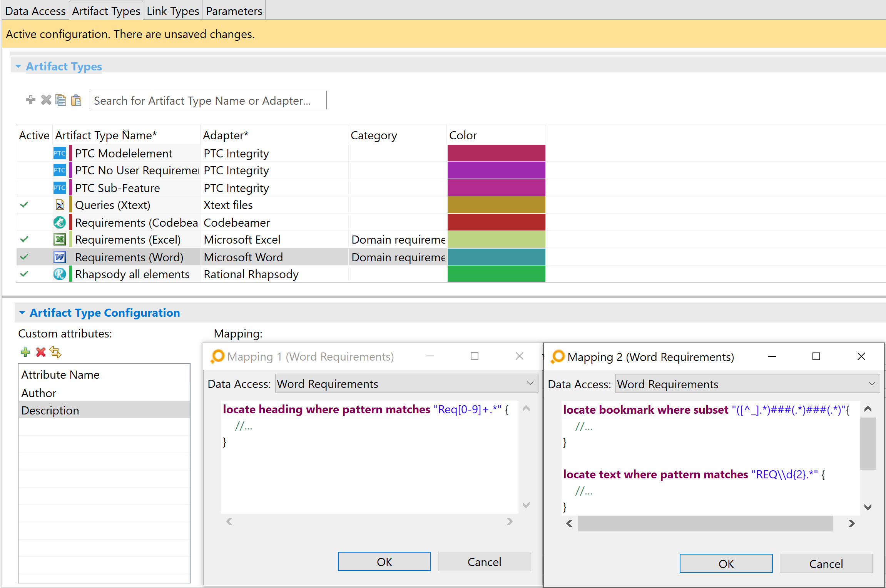Click OK in Mapping 1 dialog

coord(384,562)
